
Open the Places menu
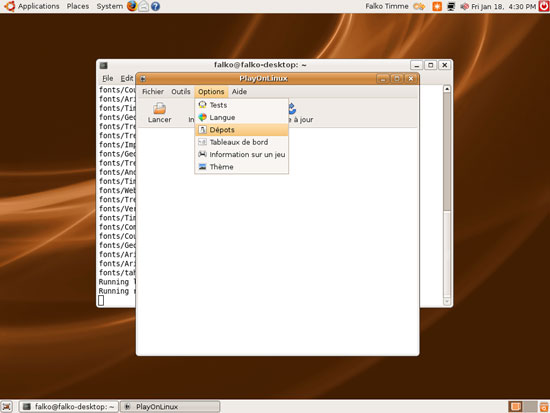click(x=78, y=6)
